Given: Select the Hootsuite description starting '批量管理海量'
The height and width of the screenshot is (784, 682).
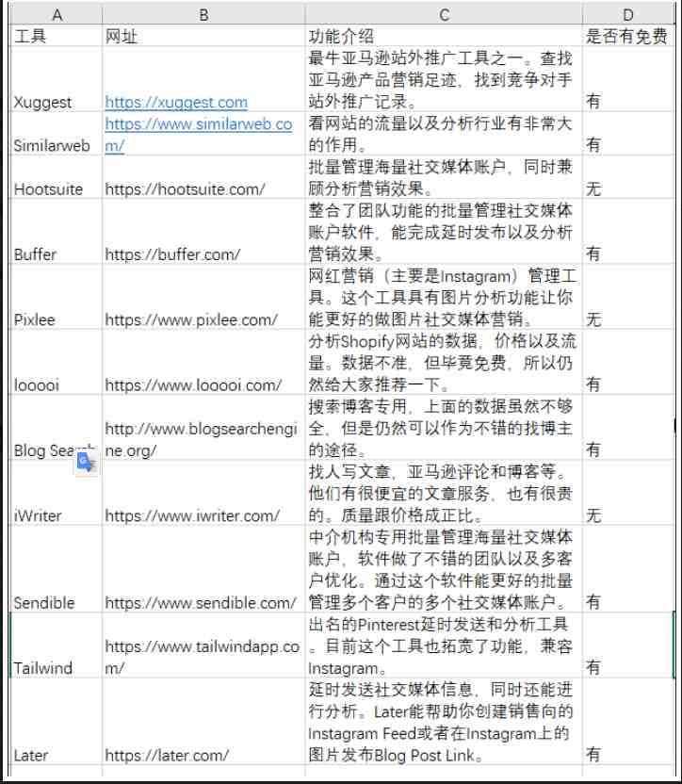Looking at the screenshot, I should (x=444, y=177).
